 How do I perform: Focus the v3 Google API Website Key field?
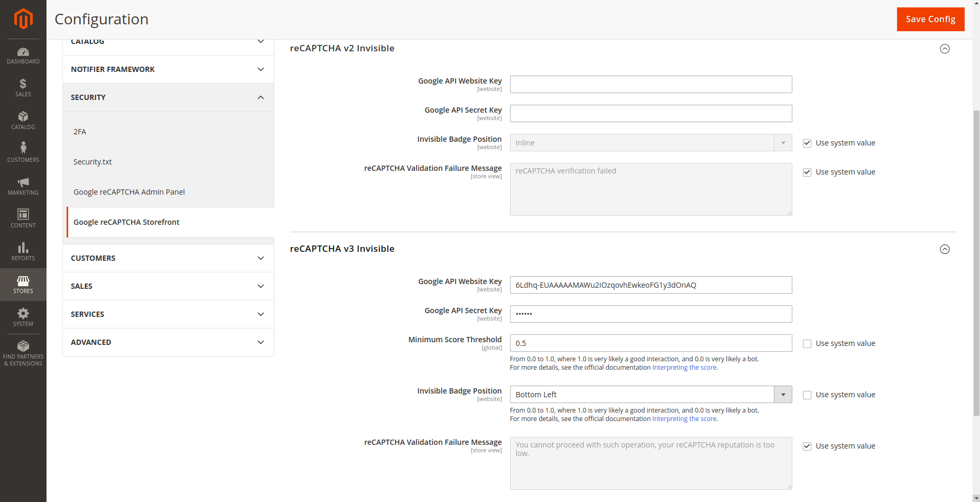click(x=651, y=285)
